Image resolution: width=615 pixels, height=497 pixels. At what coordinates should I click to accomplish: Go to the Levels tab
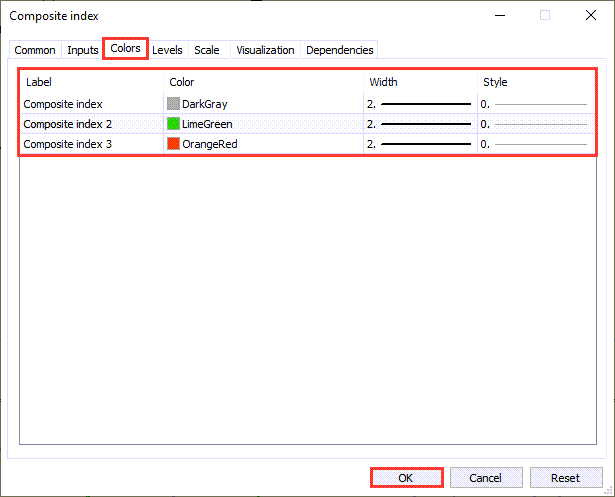click(167, 50)
